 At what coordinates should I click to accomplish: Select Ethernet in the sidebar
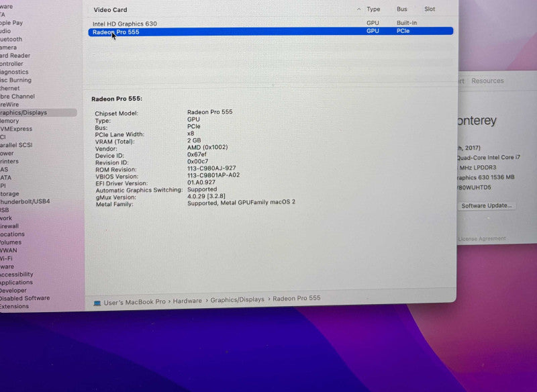[x=10, y=89]
